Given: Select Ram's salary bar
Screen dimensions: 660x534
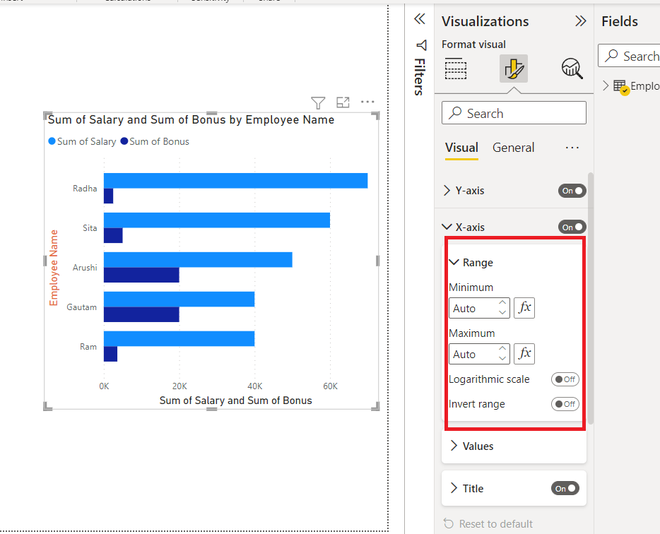Looking at the screenshot, I should (x=179, y=339).
